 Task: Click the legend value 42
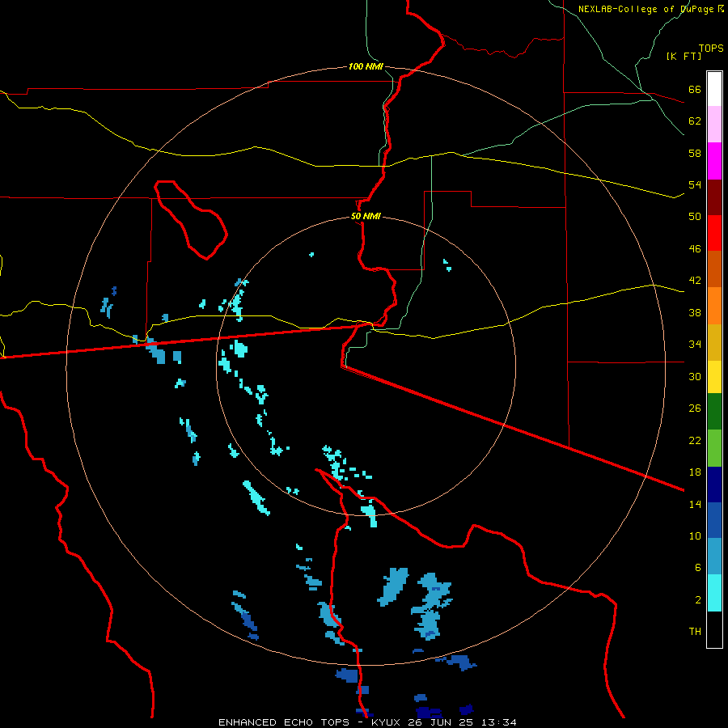pyautogui.click(x=695, y=280)
